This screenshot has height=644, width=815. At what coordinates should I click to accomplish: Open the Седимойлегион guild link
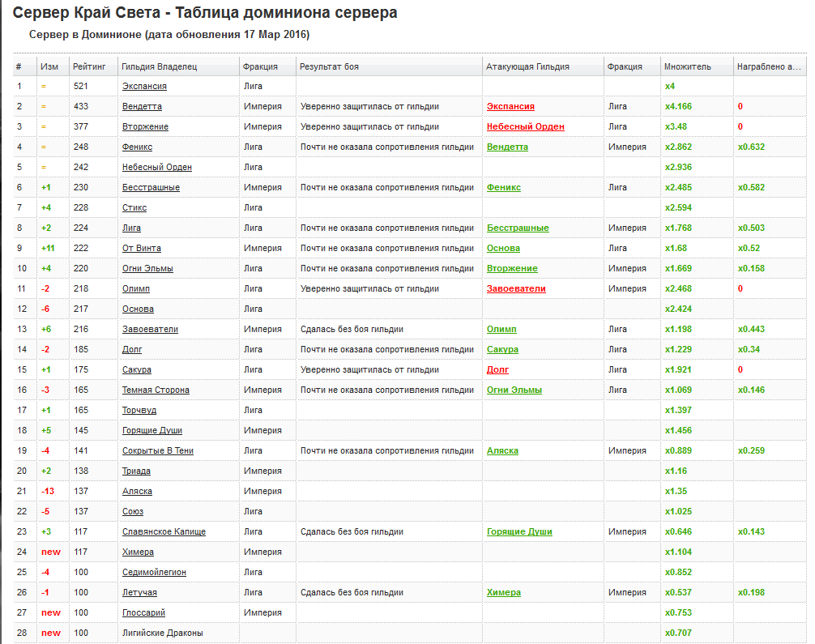(x=154, y=573)
